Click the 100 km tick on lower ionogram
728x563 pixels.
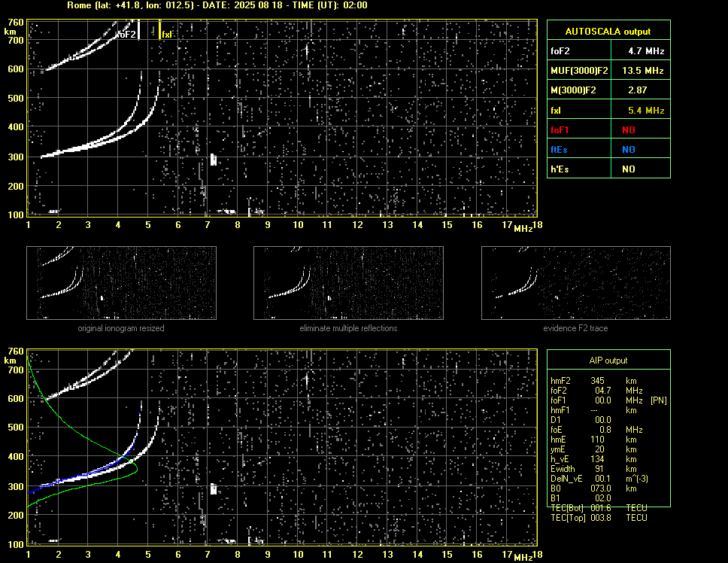pyautogui.click(x=15, y=544)
